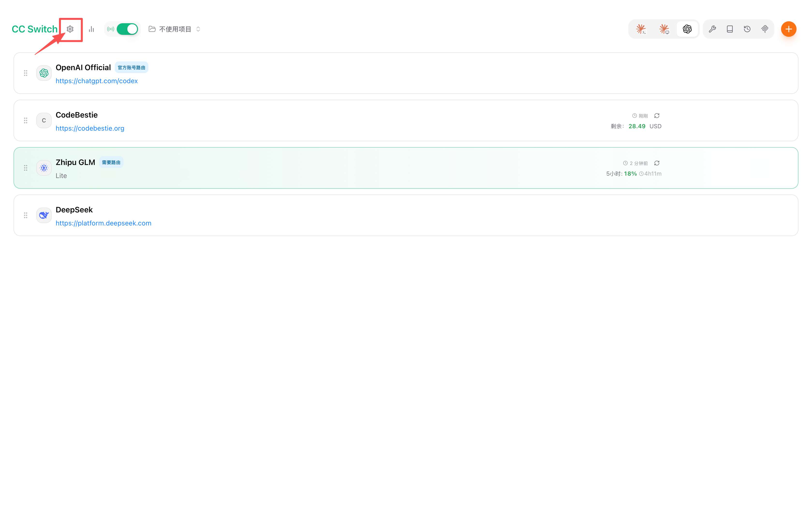Click the paperclip icon in the toolbar

(x=764, y=29)
